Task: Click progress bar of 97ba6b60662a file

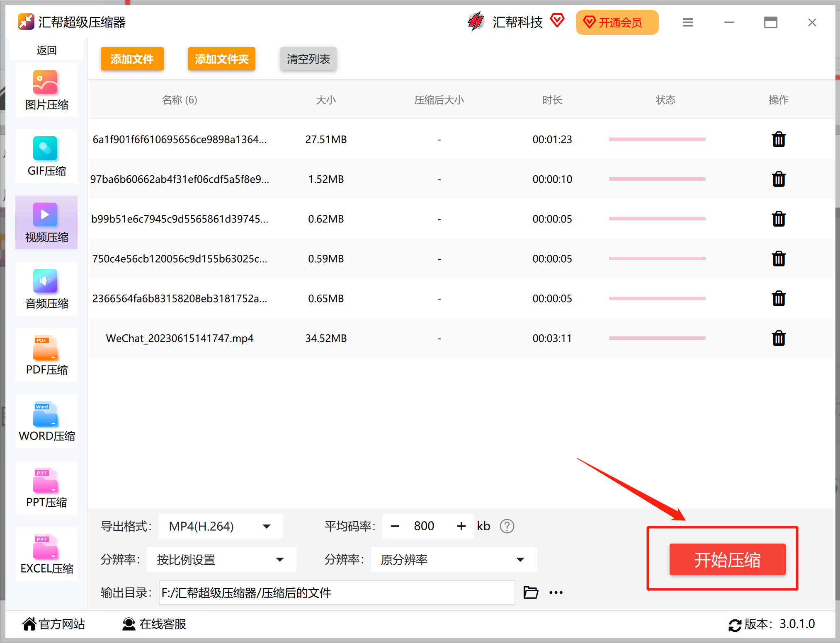Action: tap(657, 179)
